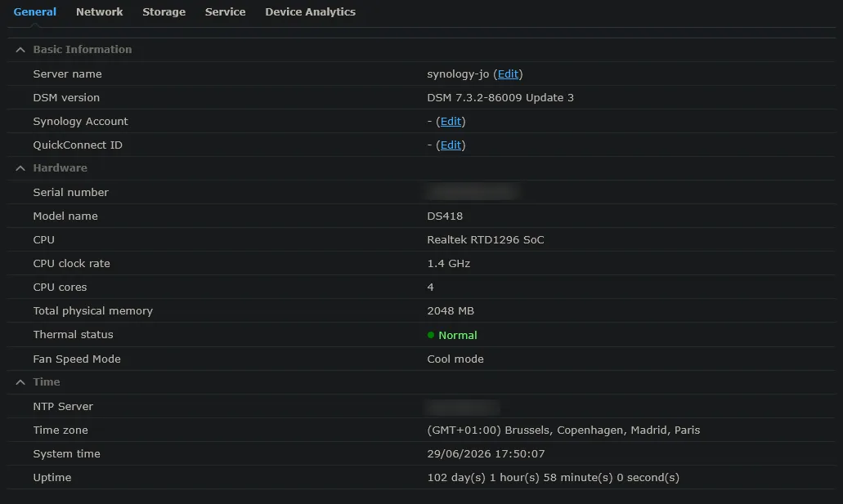Select the uptime value text
This screenshot has width=843, height=504.
coord(554,477)
